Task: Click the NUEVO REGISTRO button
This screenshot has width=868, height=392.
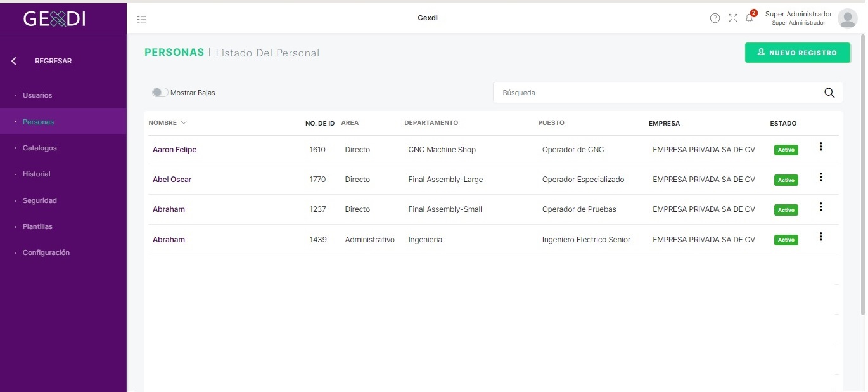Action: pyautogui.click(x=798, y=53)
